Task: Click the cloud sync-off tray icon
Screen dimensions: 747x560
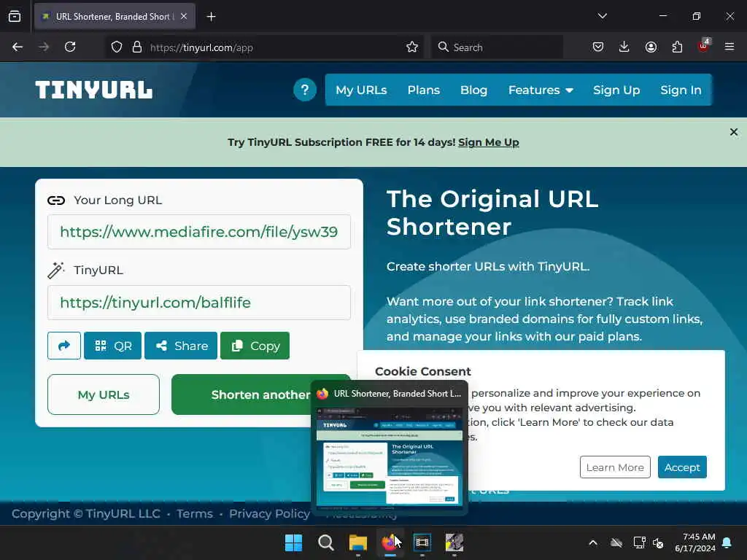Action: (x=616, y=542)
